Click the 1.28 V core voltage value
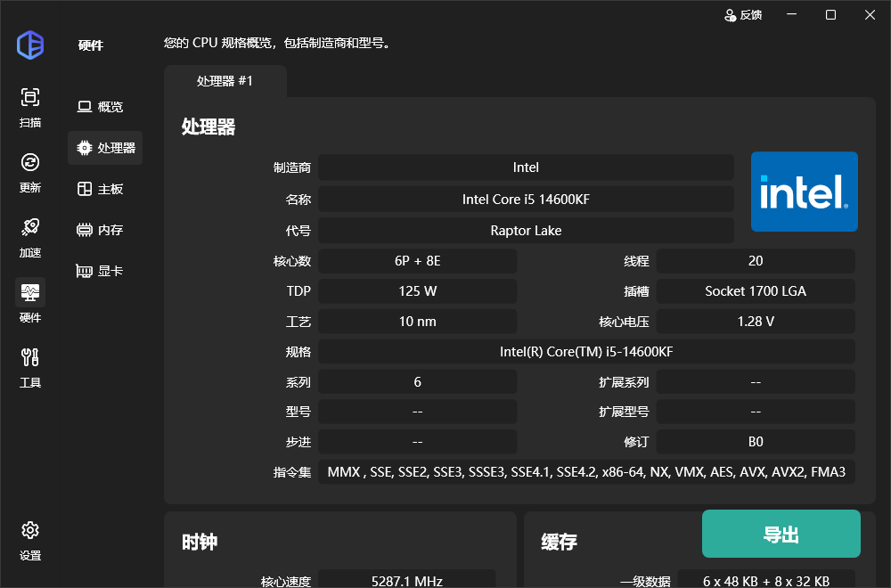Image resolution: width=891 pixels, height=588 pixels. click(x=756, y=322)
